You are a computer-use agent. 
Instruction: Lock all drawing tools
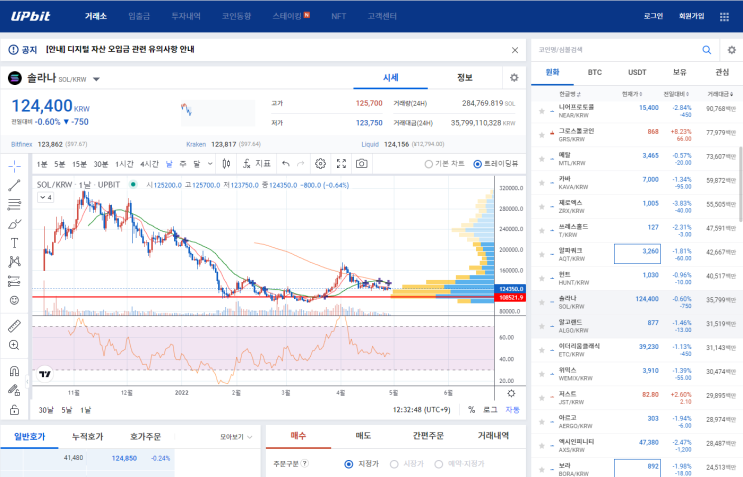(x=14, y=410)
